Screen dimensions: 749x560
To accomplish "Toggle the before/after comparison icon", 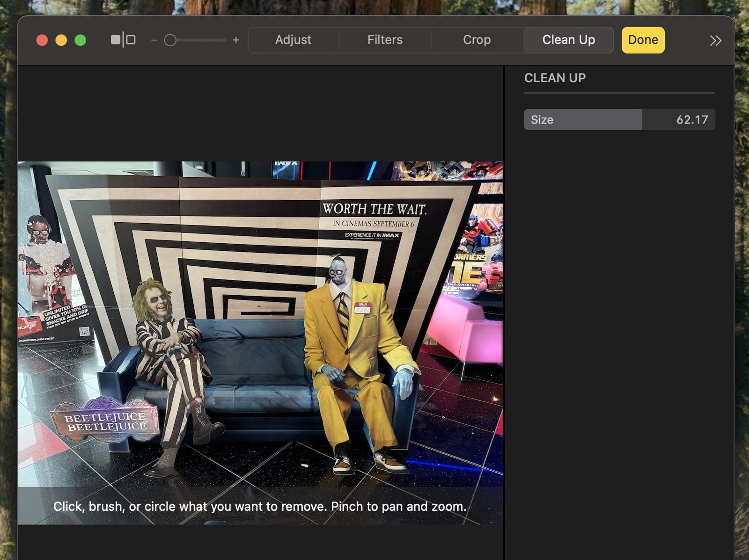I will pos(123,40).
